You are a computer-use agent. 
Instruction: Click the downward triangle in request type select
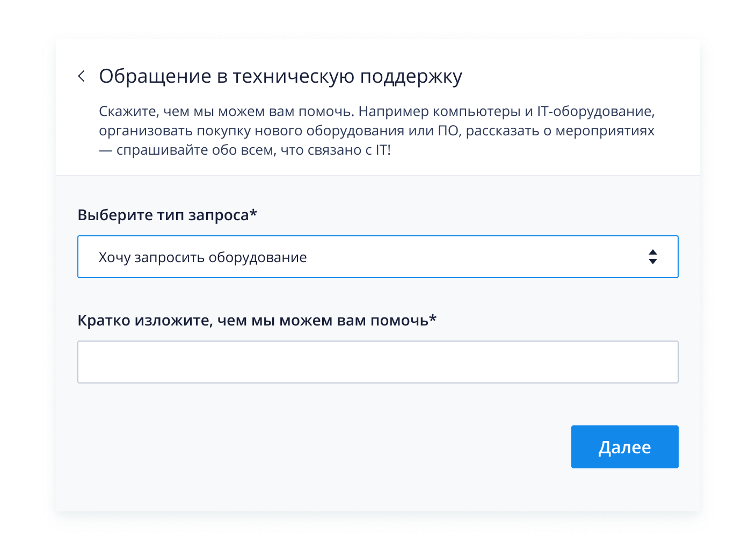[x=653, y=262]
